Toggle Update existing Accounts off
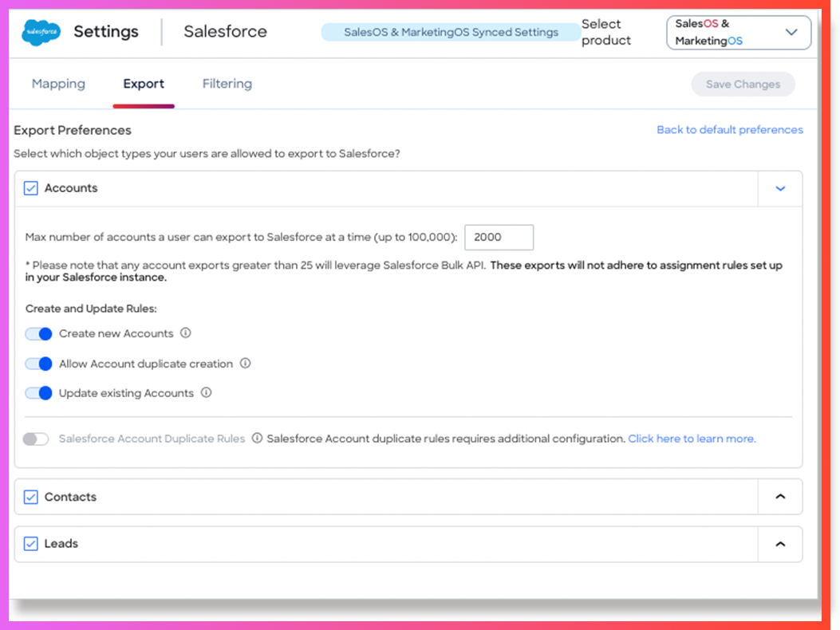 point(38,392)
